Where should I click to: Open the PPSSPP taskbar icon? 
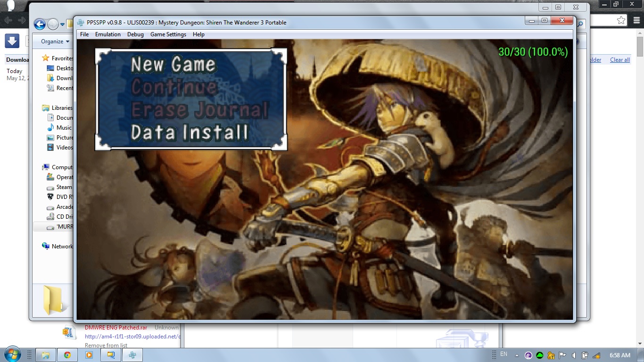coord(132,355)
